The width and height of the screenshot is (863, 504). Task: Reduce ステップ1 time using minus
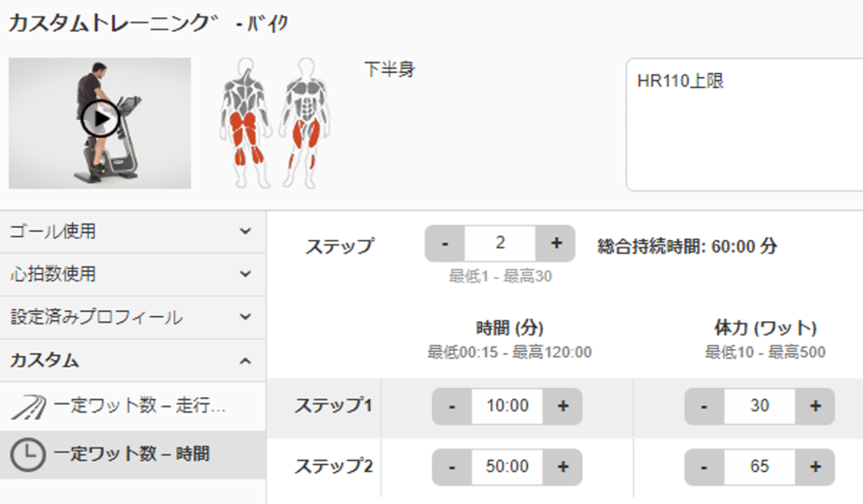(x=452, y=406)
